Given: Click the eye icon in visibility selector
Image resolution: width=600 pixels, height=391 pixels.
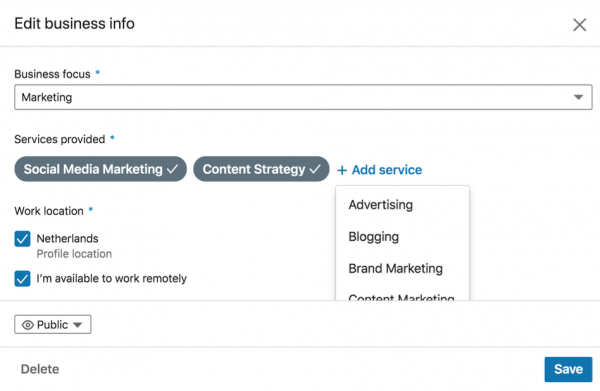Looking at the screenshot, I should [28, 325].
